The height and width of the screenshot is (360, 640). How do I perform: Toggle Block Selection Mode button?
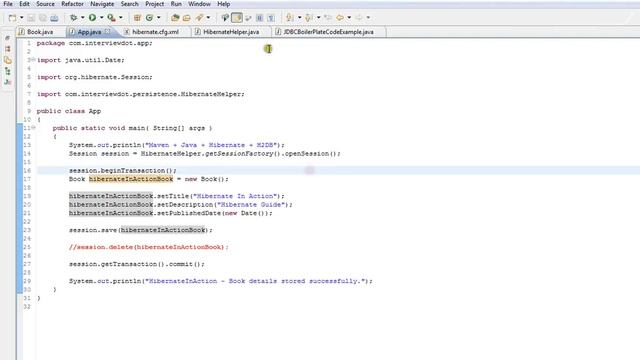tap(259, 18)
